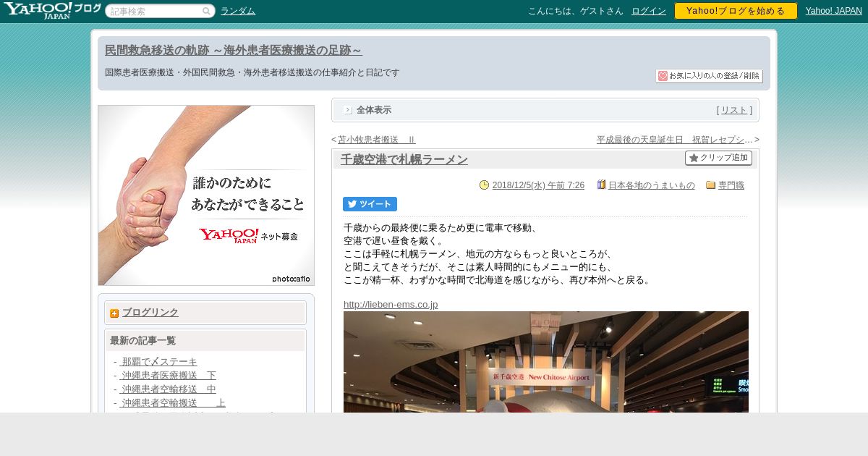Open post title 千歳空港で札幌ラーメン
The height and width of the screenshot is (456, 868).
(x=404, y=159)
